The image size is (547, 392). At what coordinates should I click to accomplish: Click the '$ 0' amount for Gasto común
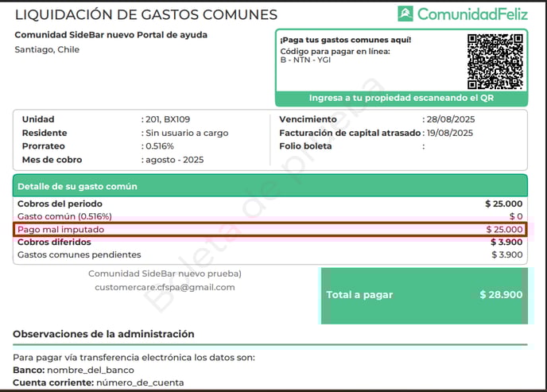point(516,216)
